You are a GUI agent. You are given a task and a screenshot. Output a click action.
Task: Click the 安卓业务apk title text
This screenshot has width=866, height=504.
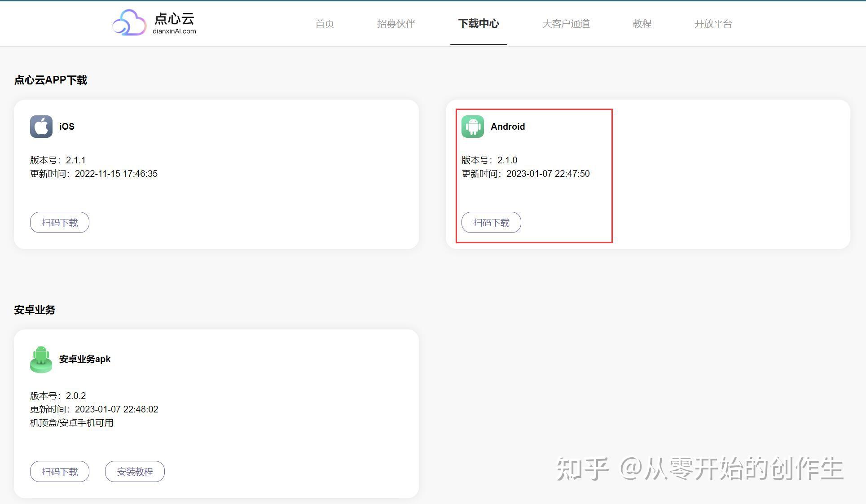(85, 359)
